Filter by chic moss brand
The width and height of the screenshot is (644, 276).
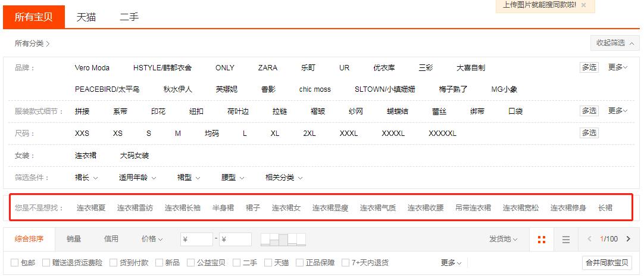pyautogui.click(x=315, y=89)
